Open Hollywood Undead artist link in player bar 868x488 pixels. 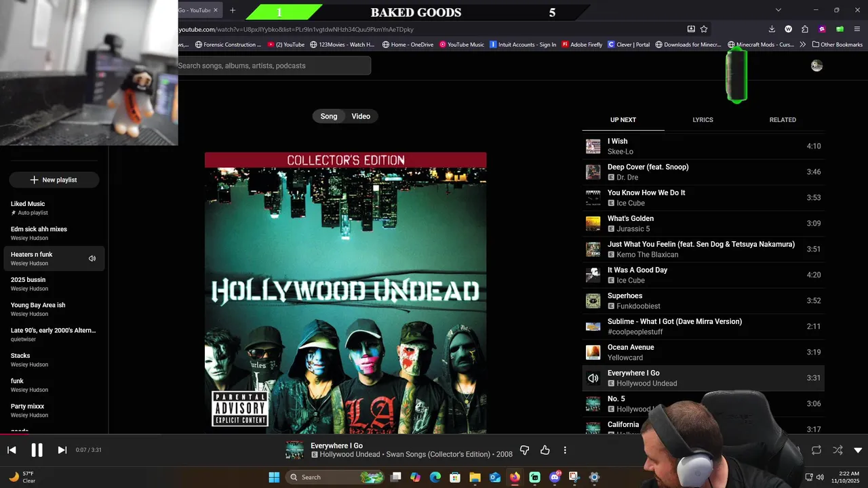pos(350,455)
